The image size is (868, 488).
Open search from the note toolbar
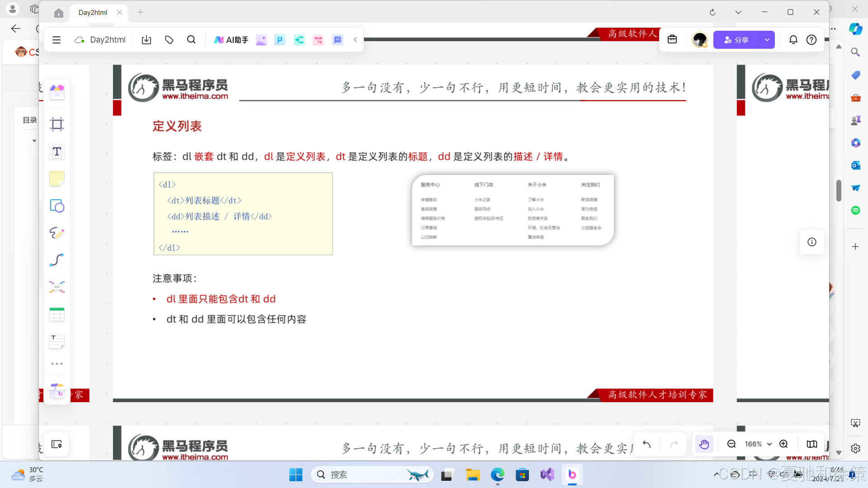191,40
